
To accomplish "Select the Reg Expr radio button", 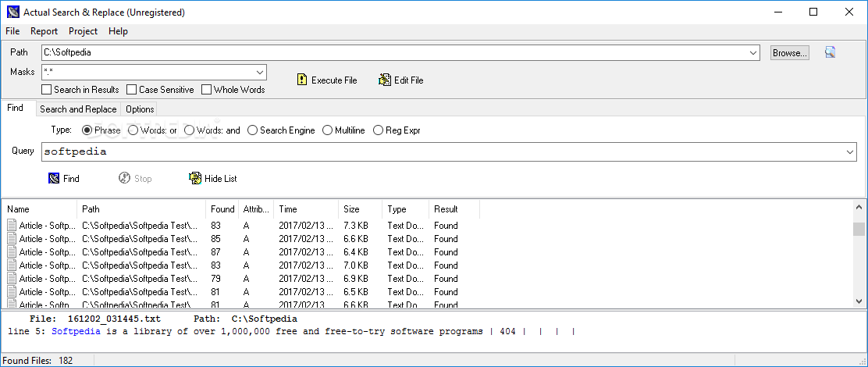I will 378,130.
